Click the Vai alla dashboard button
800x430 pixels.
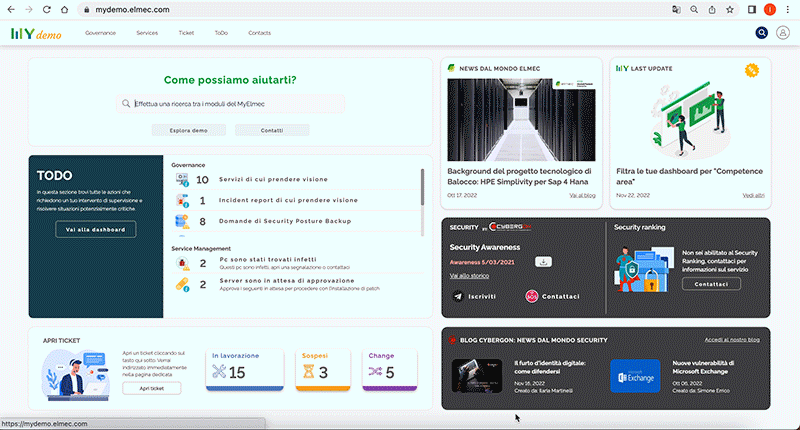point(96,230)
